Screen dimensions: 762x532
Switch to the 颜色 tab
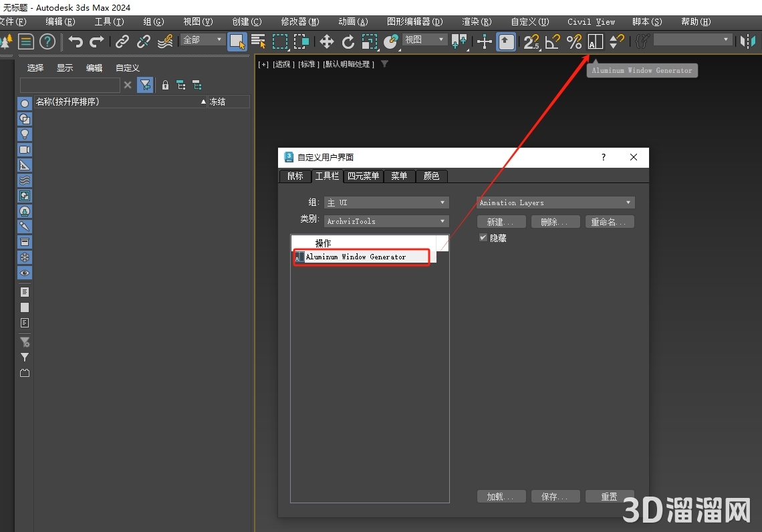coord(431,176)
